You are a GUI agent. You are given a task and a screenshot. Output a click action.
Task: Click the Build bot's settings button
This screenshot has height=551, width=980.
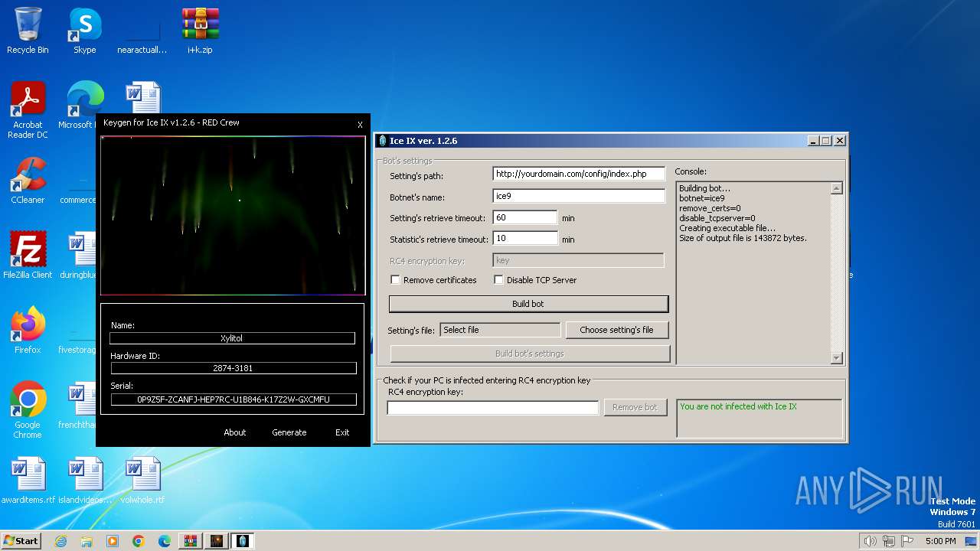point(530,354)
